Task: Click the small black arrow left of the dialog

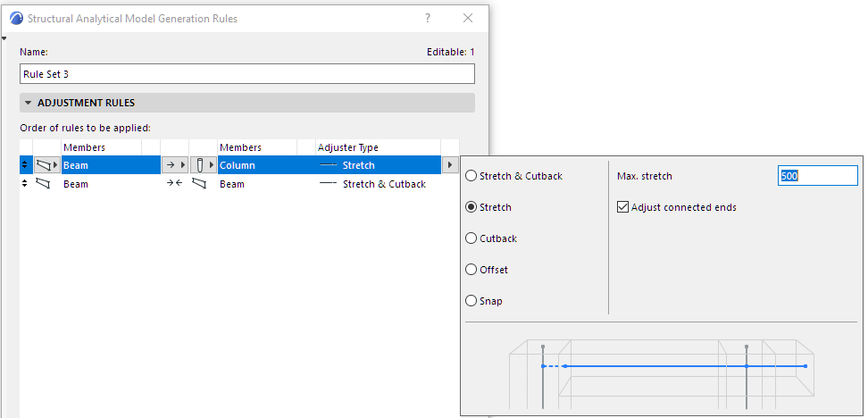Action: coord(4,38)
